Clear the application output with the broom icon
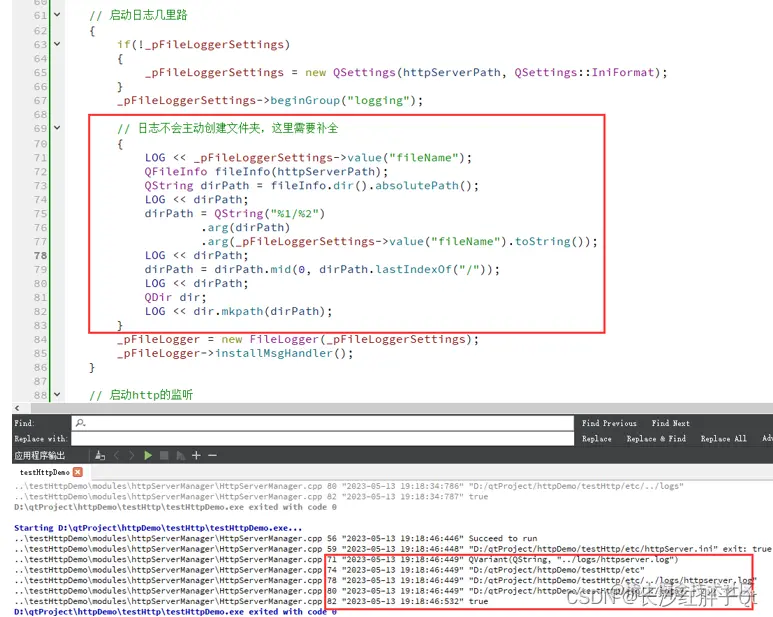 coord(100,455)
